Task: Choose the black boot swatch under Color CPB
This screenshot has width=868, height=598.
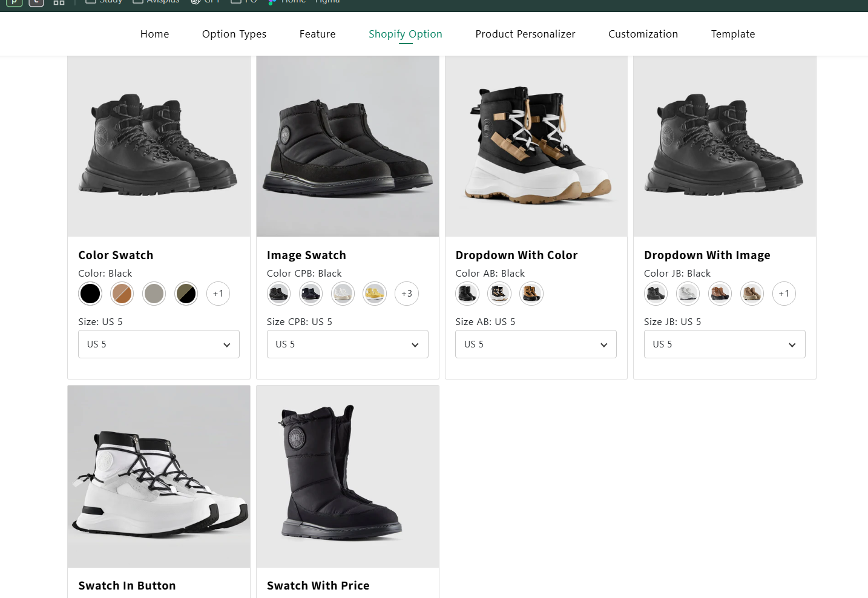Action: tap(278, 294)
